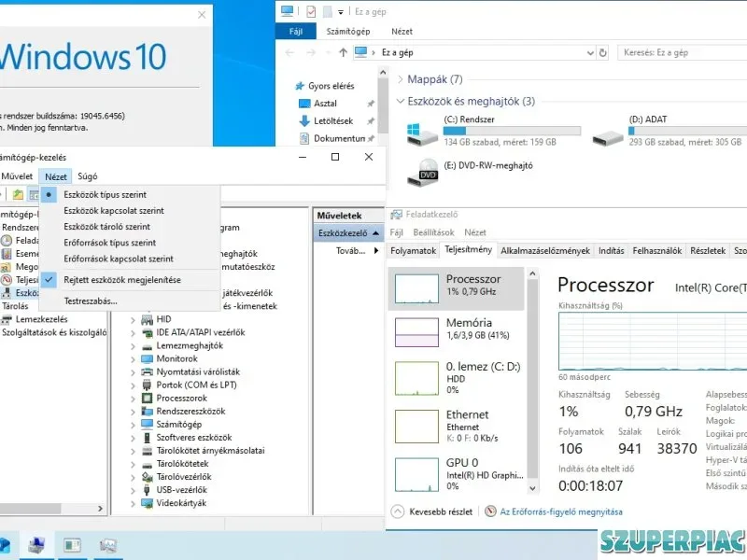Click the Lemezmeghajtók device icon
Screen dimensions: 747x560
(148, 345)
